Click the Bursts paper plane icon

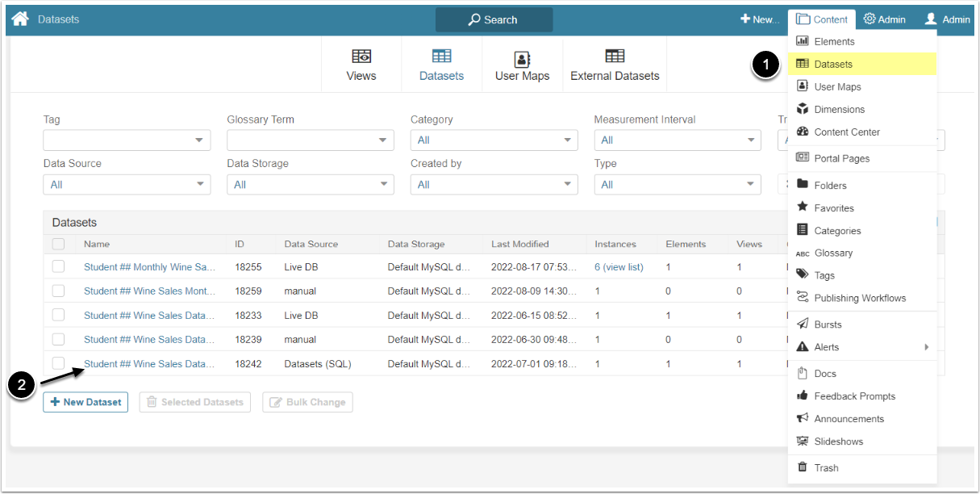pos(803,324)
